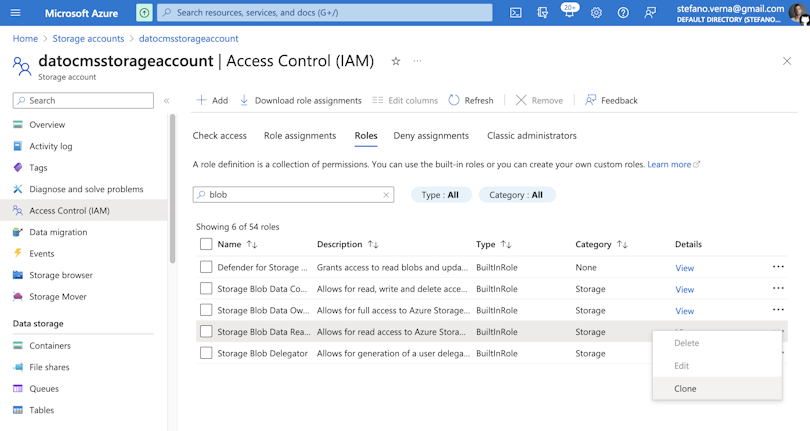This screenshot has height=431, width=810.
Task: Open the ellipsis menu for Storage Blob Data Co... row
Action: pos(778,288)
